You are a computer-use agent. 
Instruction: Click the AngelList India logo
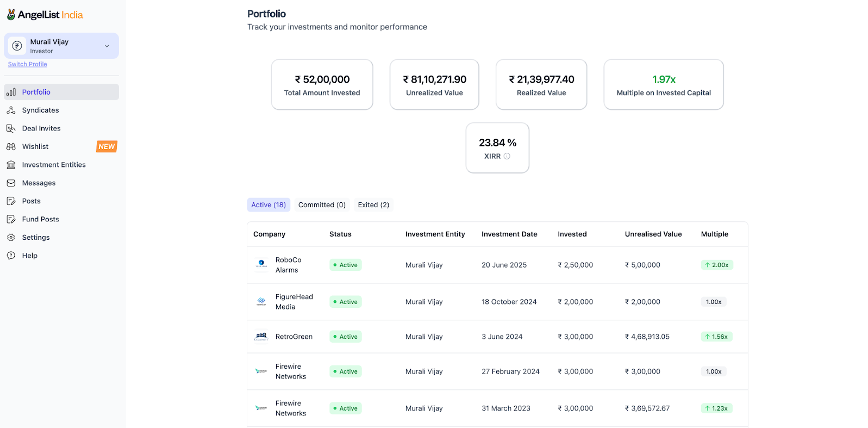tap(45, 15)
